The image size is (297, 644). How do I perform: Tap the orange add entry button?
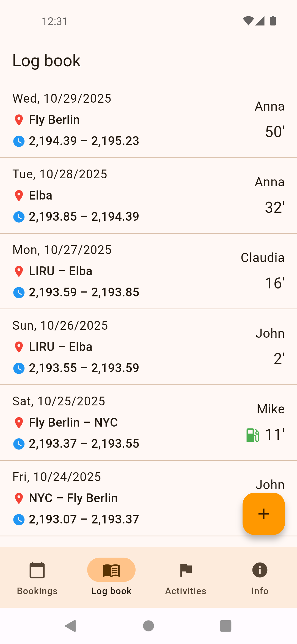(x=263, y=514)
